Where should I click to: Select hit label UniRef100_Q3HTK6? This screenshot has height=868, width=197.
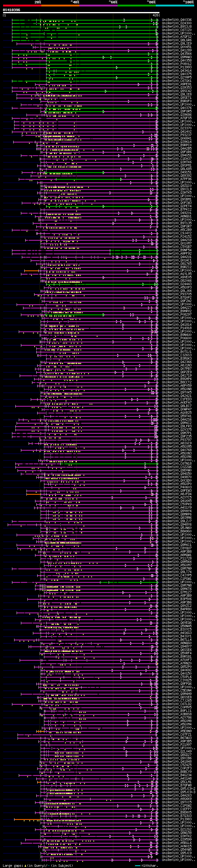(176, 162)
